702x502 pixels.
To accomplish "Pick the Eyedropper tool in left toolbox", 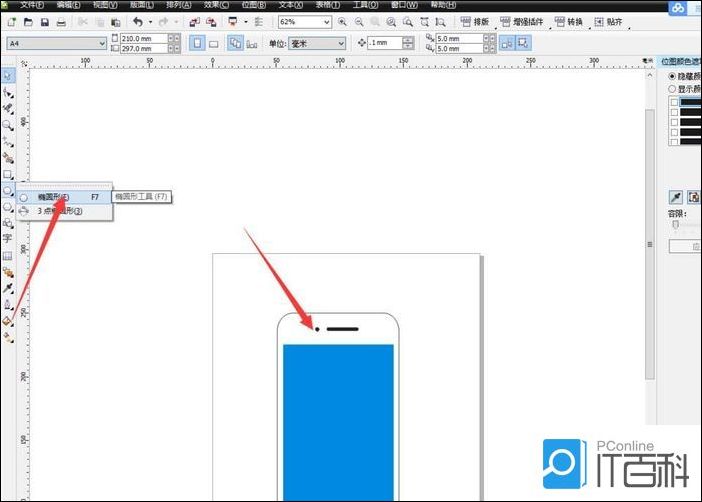I will pos(8,287).
